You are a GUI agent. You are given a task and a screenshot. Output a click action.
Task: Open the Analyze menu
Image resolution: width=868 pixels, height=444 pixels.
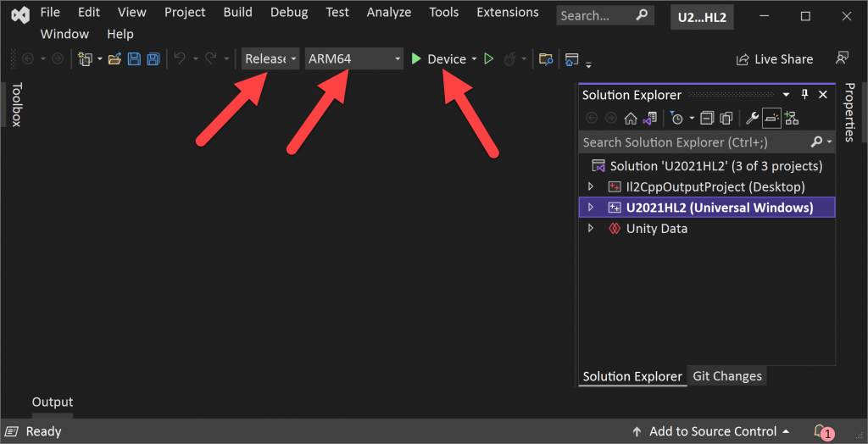pos(388,12)
